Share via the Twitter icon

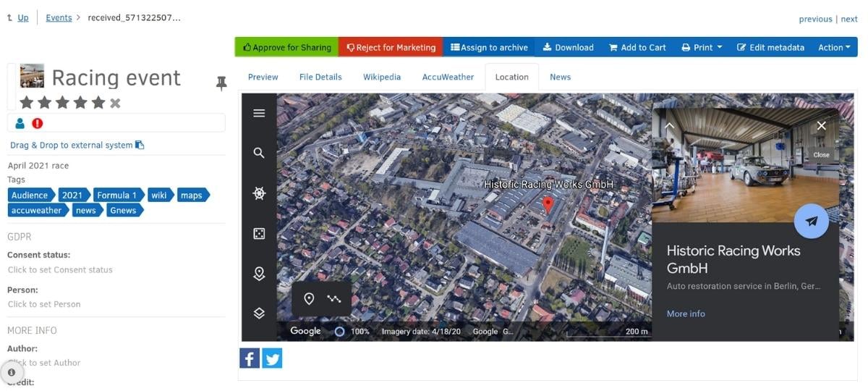point(272,358)
